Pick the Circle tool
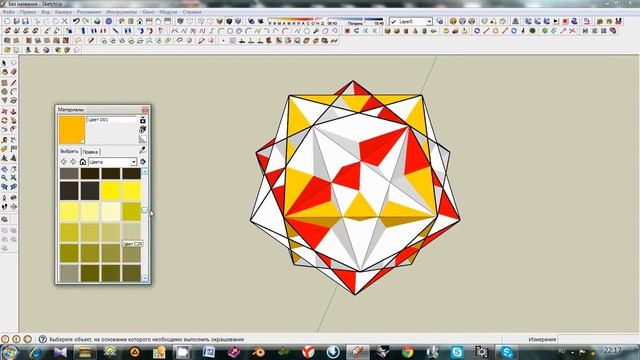Screen dimensions: 640x360 4,92
